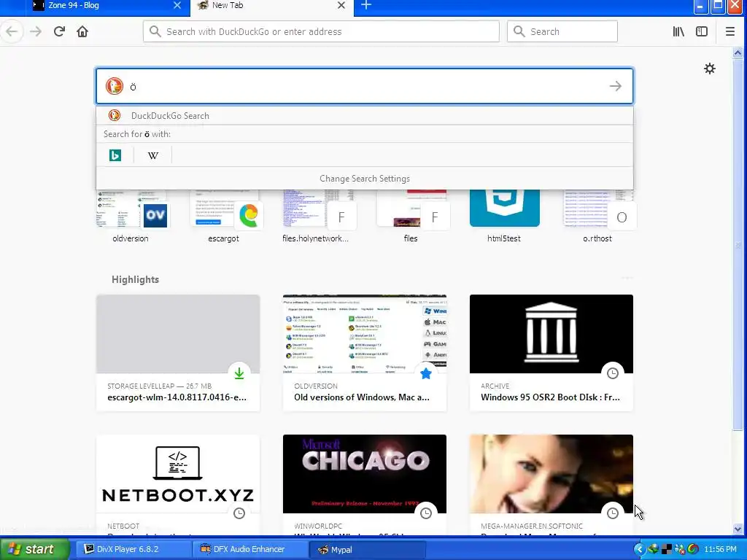Open the Microsoft Chicago highlight card
747x560 pixels.
[x=365, y=484]
